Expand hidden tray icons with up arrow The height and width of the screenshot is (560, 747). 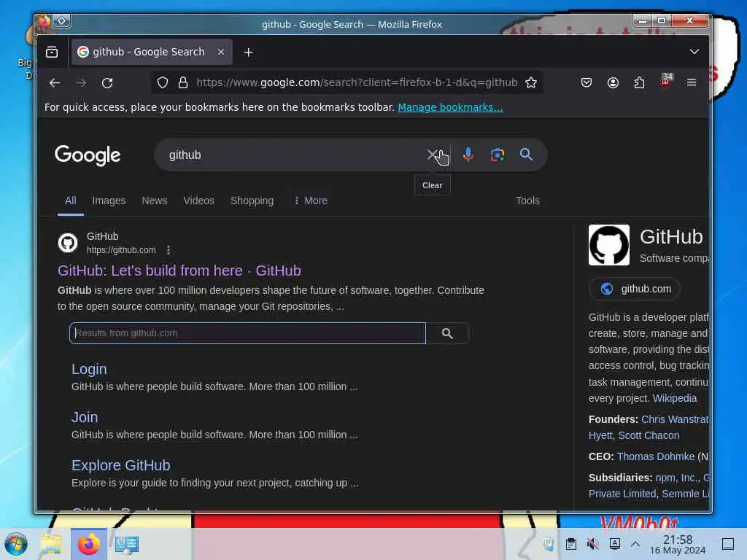(635, 544)
